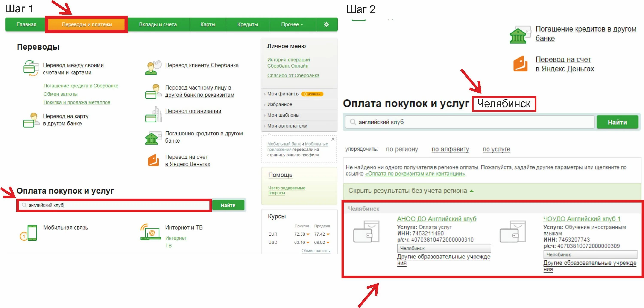Click the transfer between own accounts icon
Image resolution: width=644 pixels, height=308 pixels.
(31, 68)
